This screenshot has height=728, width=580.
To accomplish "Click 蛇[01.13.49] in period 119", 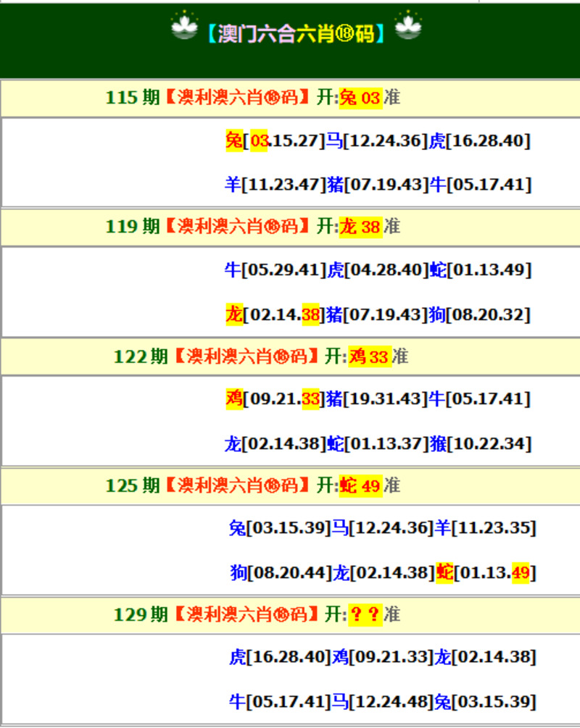I will [x=480, y=269].
